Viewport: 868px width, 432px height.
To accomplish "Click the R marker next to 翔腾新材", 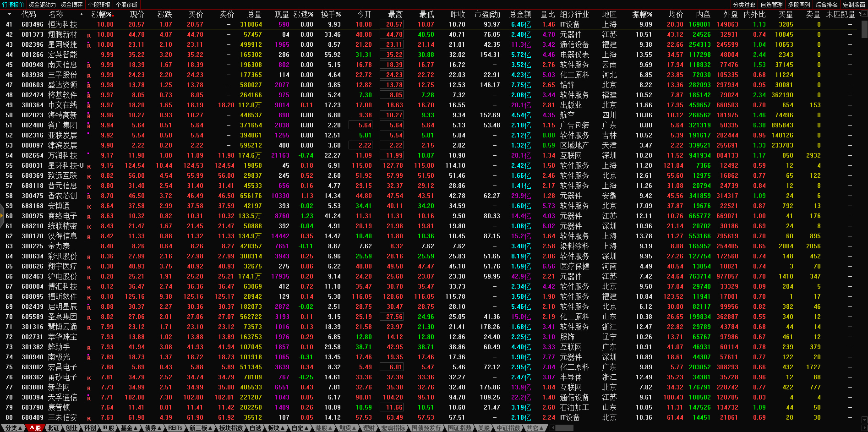I will click(x=89, y=35).
